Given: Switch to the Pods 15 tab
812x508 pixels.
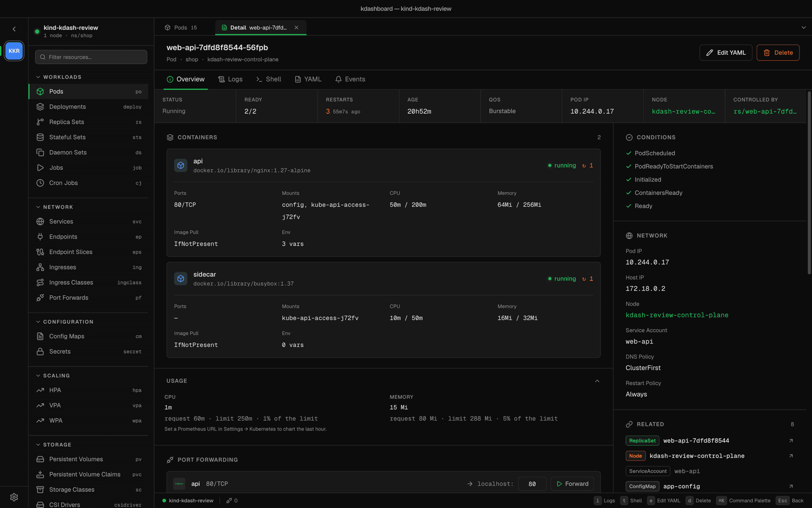Looking at the screenshot, I should tap(181, 28).
